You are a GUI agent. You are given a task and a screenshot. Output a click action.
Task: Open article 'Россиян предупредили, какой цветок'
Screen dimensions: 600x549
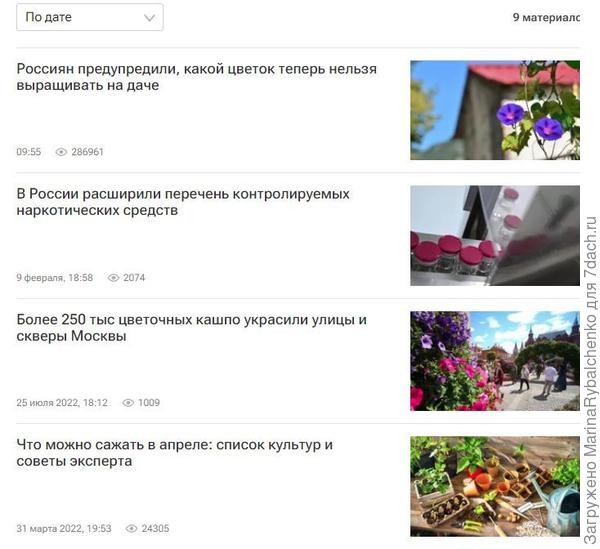197,77
